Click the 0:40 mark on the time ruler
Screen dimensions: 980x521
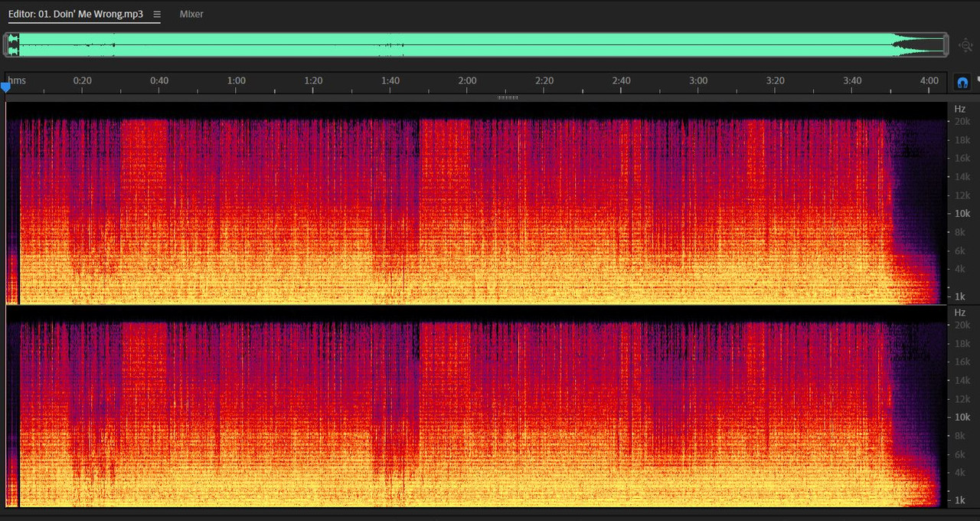tap(159, 80)
